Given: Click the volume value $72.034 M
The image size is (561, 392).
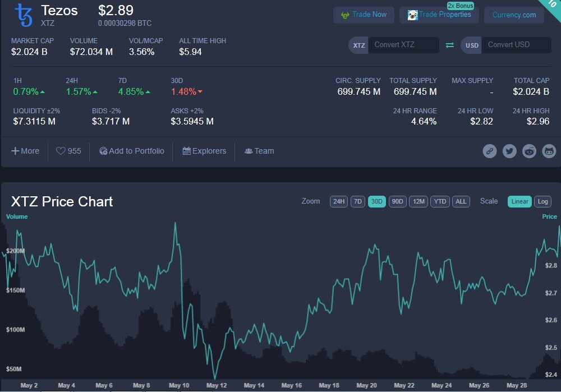Looking at the screenshot, I should coord(91,52).
